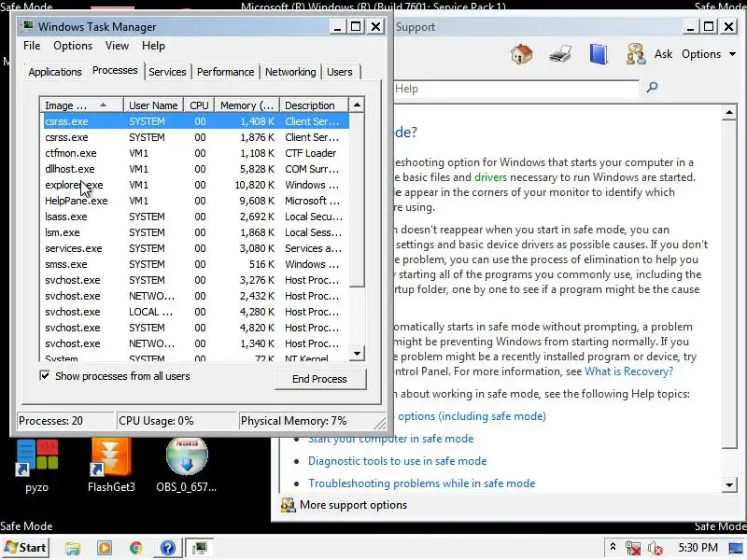Click the search magnifier icon in Help
The width and height of the screenshot is (747, 560).
[x=652, y=87]
